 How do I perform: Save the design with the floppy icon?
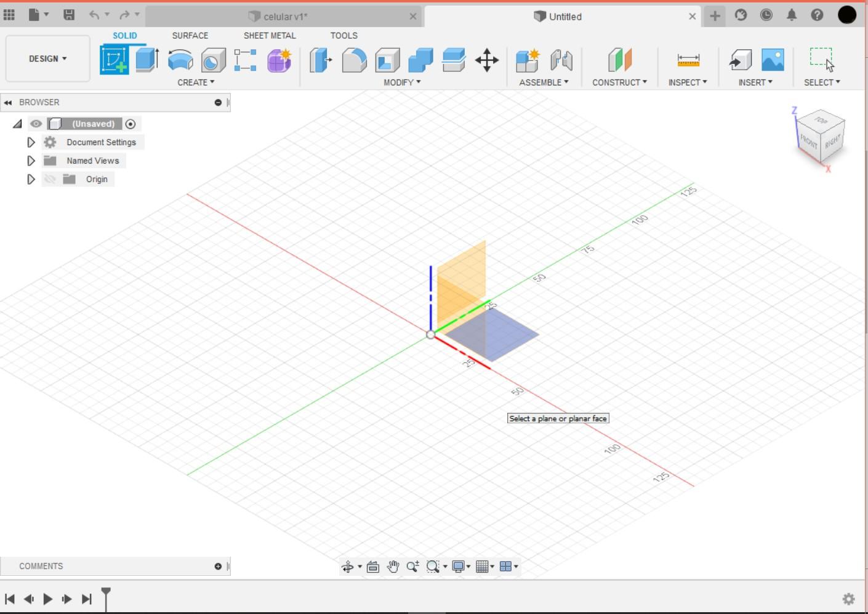[69, 15]
